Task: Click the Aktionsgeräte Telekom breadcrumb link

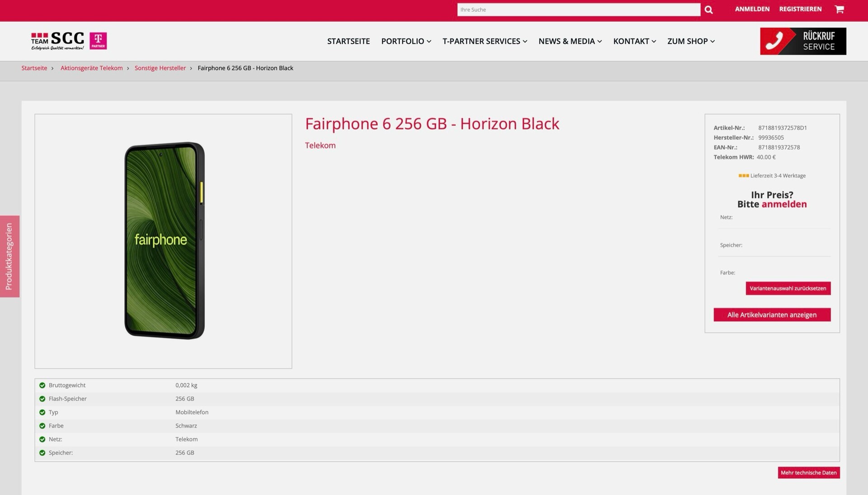Action: [x=91, y=68]
